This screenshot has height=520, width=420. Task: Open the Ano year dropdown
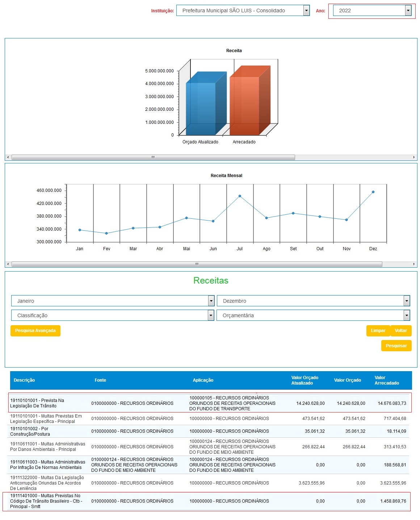click(x=372, y=11)
